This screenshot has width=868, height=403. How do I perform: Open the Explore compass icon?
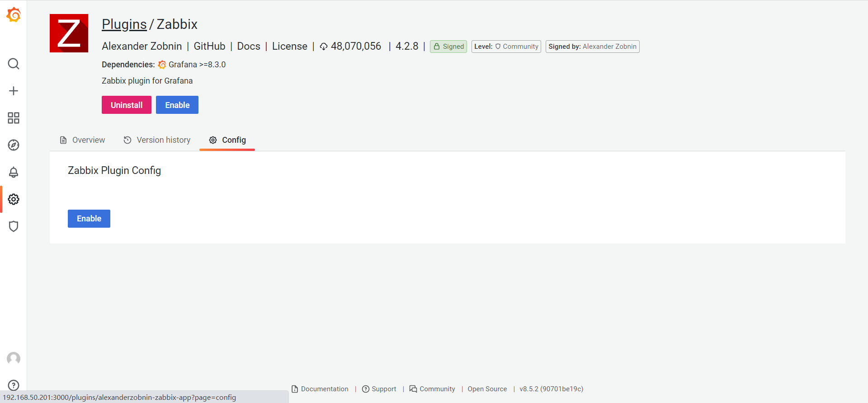pos(14,145)
